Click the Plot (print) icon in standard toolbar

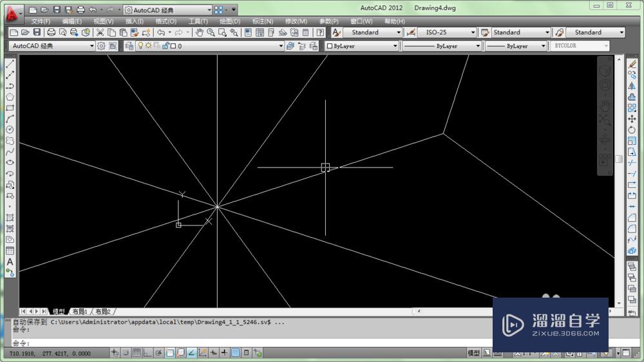pyautogui.click(x=51, y=32)
